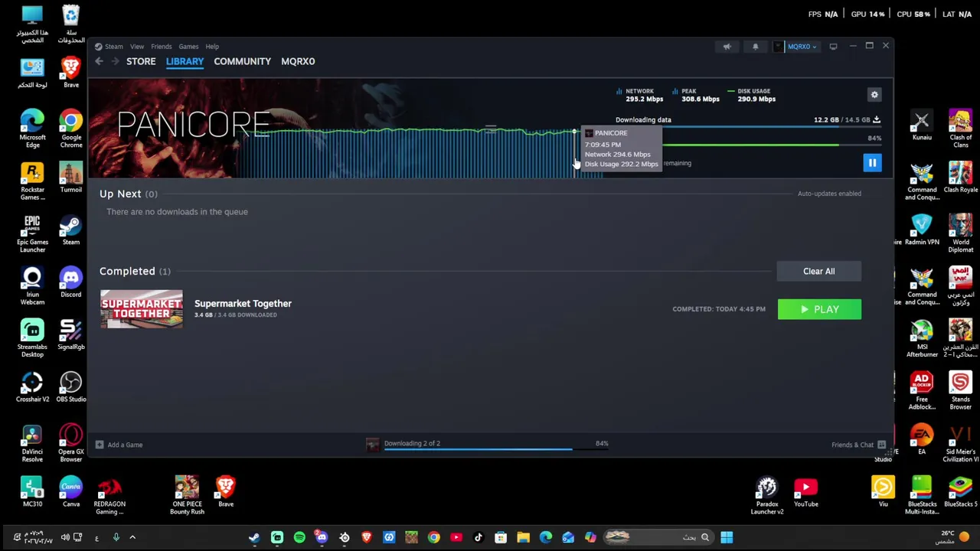Open Microsoft Edge desktop icon

[x=32, y=128]
